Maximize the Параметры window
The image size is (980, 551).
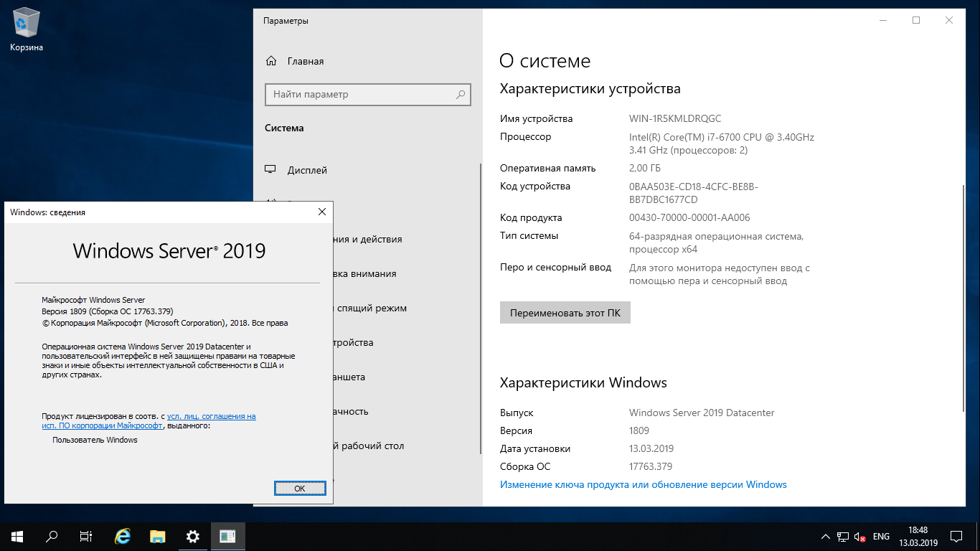coord(916,20)
